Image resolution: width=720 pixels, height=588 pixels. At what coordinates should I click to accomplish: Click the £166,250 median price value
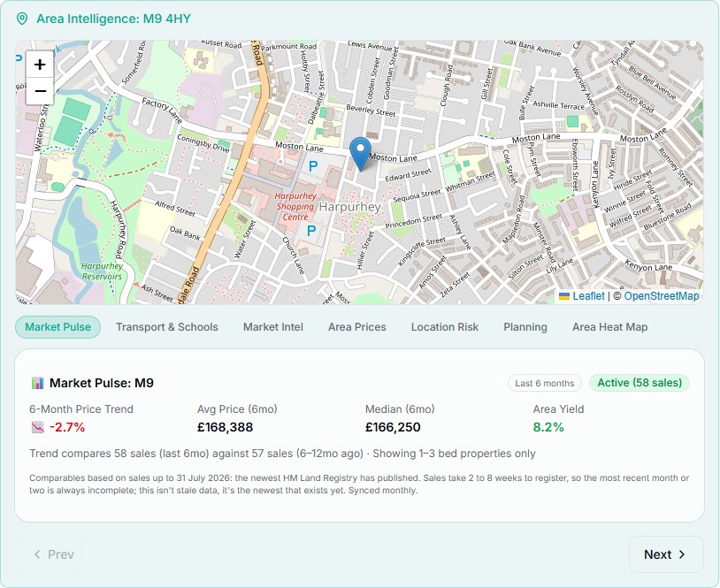[x=393, y=427]
